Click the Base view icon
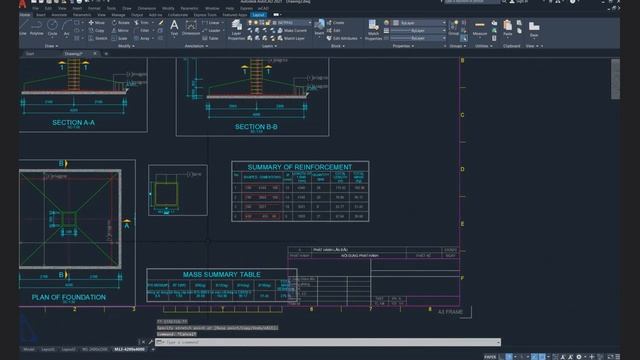Image resolution: width=640 pixels, height=360 pixels. [534, 29]
